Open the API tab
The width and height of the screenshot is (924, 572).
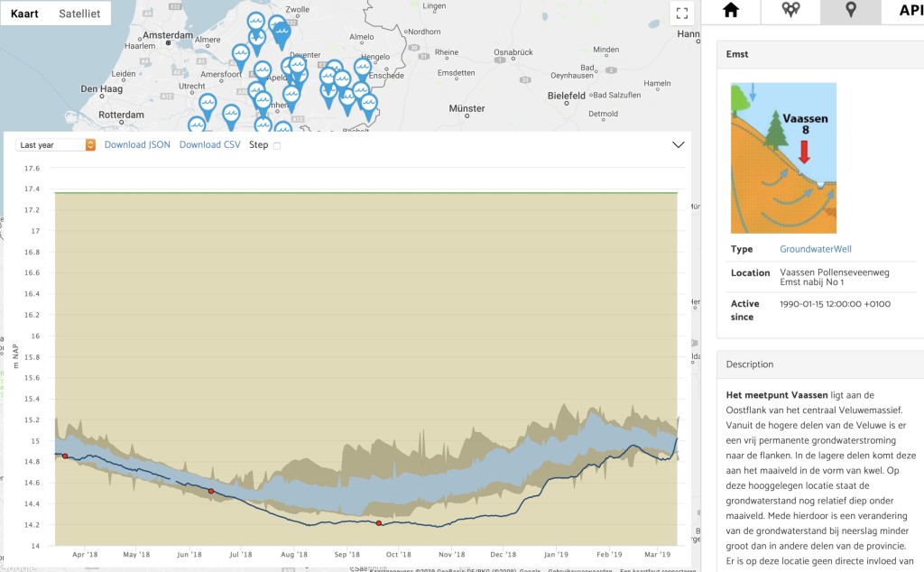909,11
